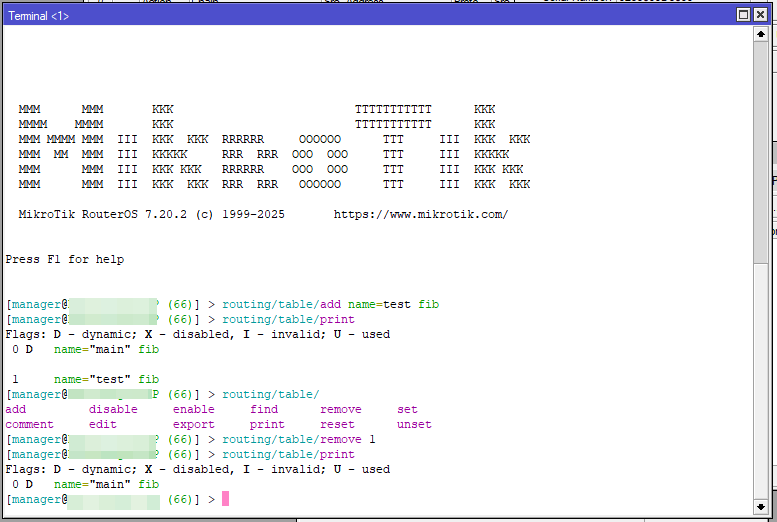Click the 'export' command suggestion
The height and width of the screenshot is (522, 777).
point(193,424)
